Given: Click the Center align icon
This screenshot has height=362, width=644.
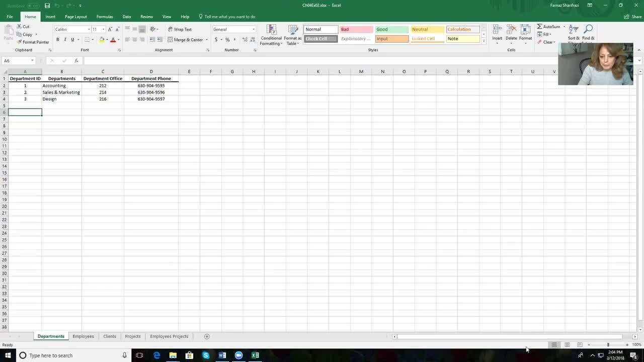Looking at the screenshot, I should click(134, 40).
